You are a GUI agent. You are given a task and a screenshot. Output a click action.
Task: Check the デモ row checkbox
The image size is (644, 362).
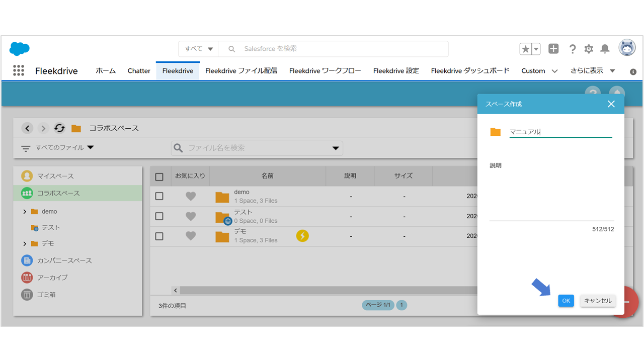[159, 236]
